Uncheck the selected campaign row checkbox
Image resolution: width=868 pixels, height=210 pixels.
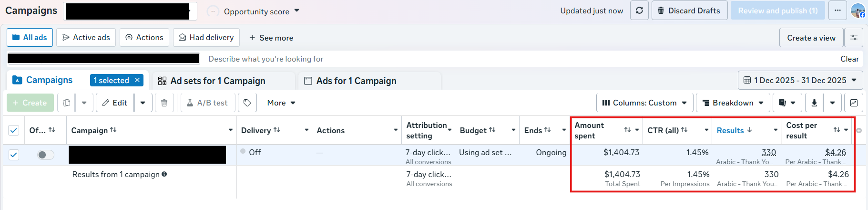click(14, 155)
